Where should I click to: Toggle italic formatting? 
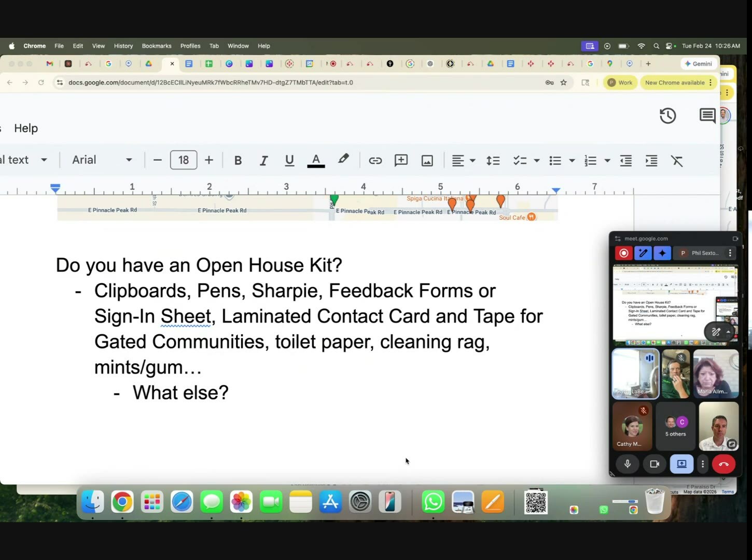click(x=263, y=160)
